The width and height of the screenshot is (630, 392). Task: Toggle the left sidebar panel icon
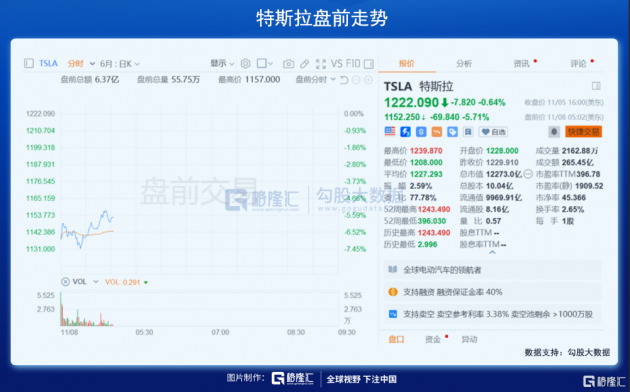[29, 63]
